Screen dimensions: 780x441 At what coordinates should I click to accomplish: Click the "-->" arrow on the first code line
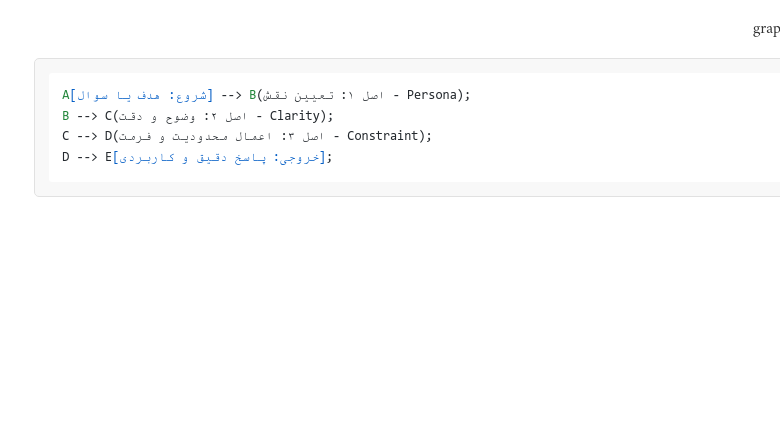tap(231, 95)
